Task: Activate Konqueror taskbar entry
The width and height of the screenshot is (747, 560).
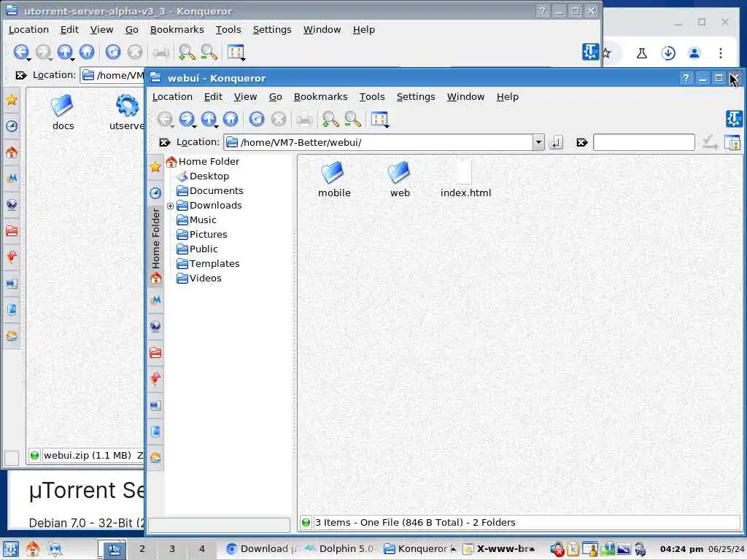Action: (419, 548)
